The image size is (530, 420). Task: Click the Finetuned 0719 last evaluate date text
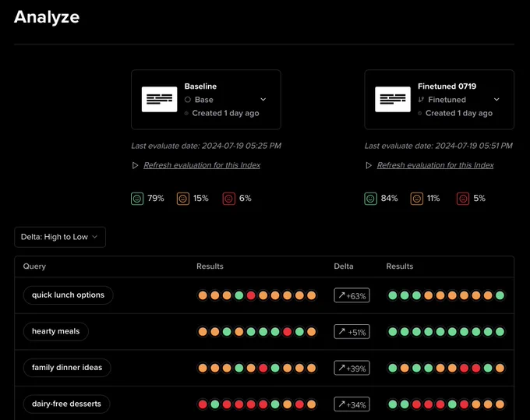coord(438,146)
